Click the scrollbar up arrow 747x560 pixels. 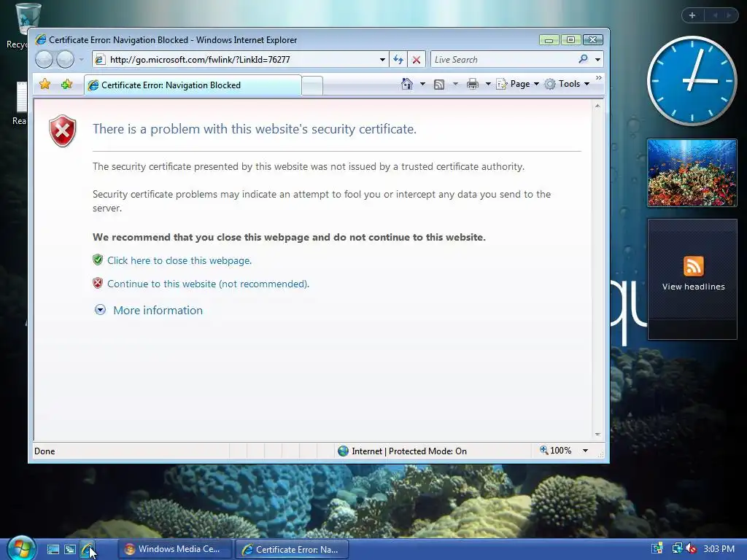[597, 106]
